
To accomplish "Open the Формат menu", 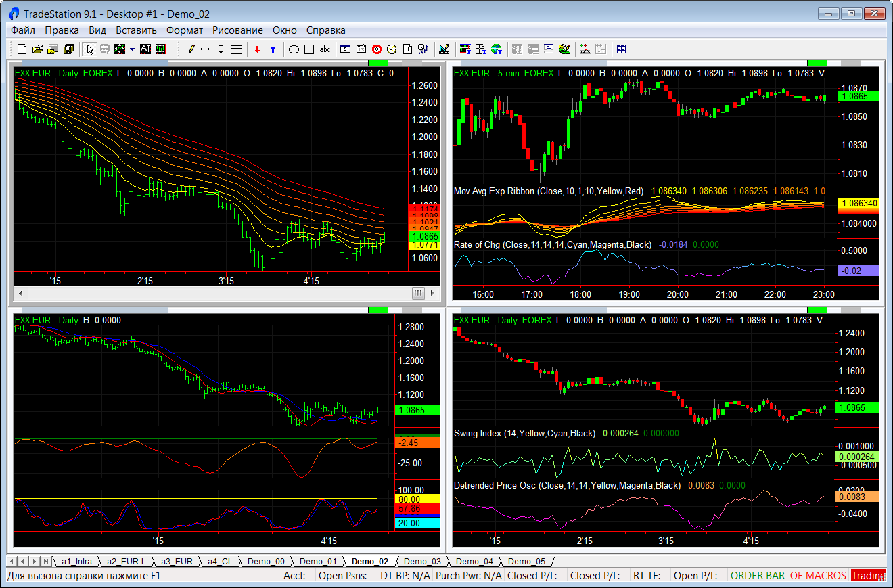I will click(185, 30).
